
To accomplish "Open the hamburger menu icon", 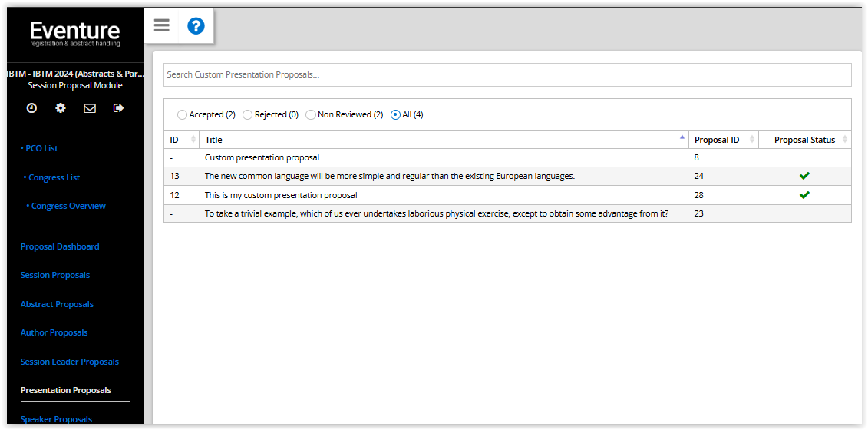I will pos(162,25).
